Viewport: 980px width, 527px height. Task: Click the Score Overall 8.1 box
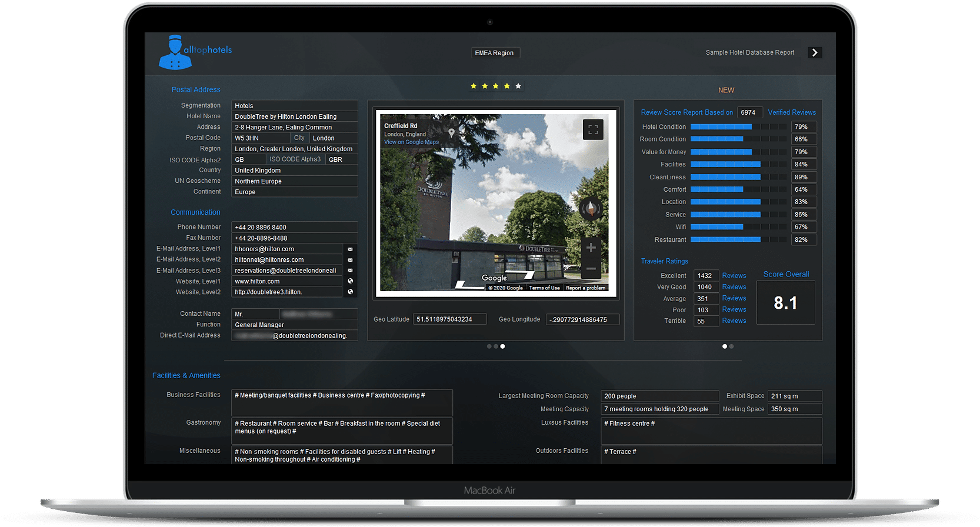tap(786, 302)
